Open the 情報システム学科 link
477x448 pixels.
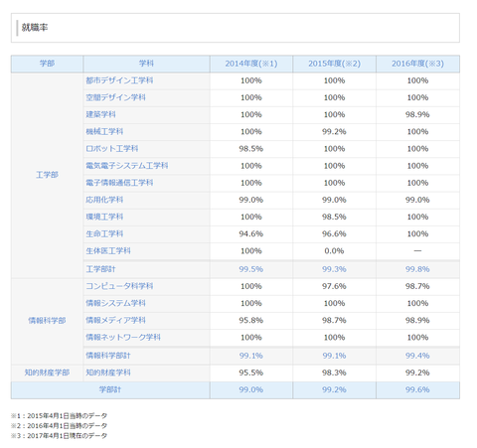coord(115,303)
